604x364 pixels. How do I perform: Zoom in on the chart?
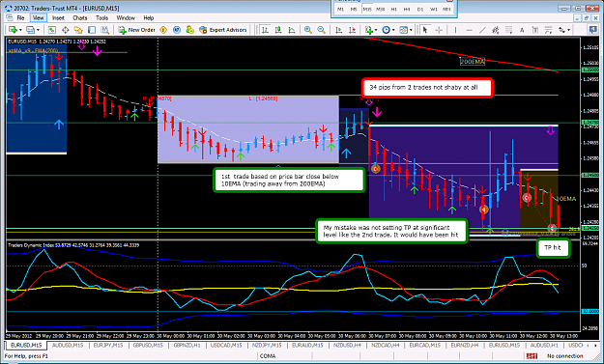coord(308,30)
